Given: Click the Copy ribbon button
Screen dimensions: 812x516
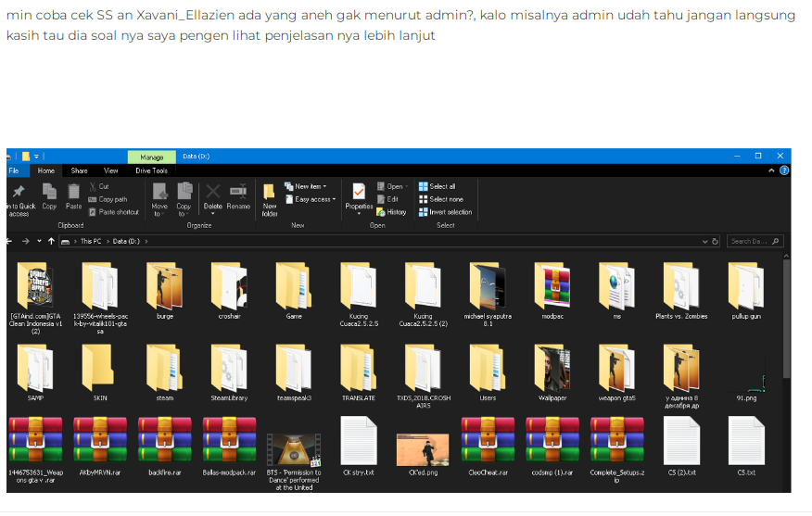Looking at the screenshot, I should 49,196.
